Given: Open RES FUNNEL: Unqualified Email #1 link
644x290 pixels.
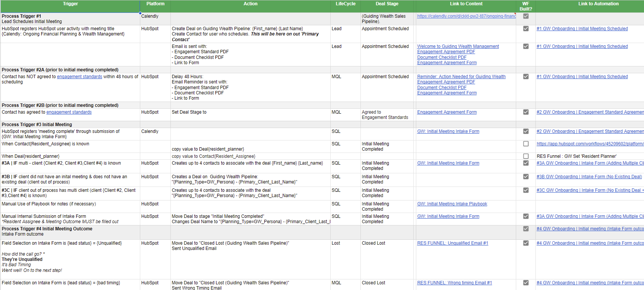Looking at the screenshot, I should tap(452, 243).
